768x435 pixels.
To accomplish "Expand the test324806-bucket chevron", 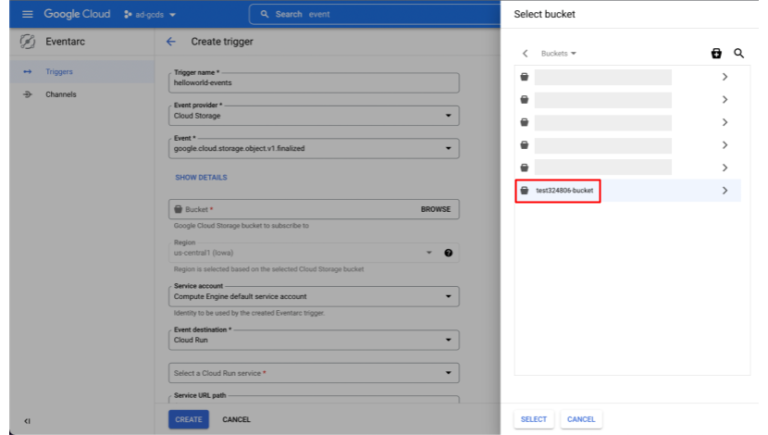I will click(x=725, y=191).
